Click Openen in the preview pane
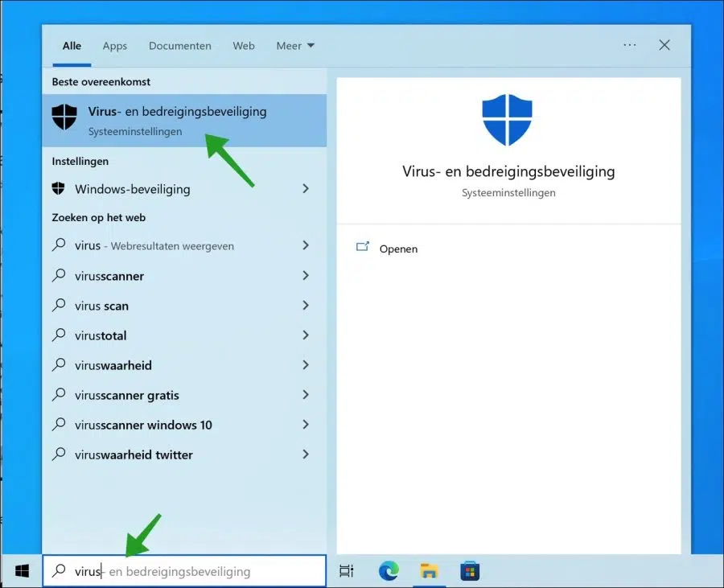724x588 pixels. coord(398,249)
